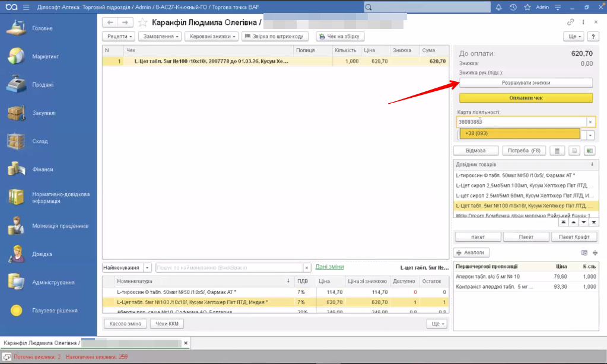Click the back navigation arrow
The width and height of the screenshot is (607, 364).
point(110,23)
